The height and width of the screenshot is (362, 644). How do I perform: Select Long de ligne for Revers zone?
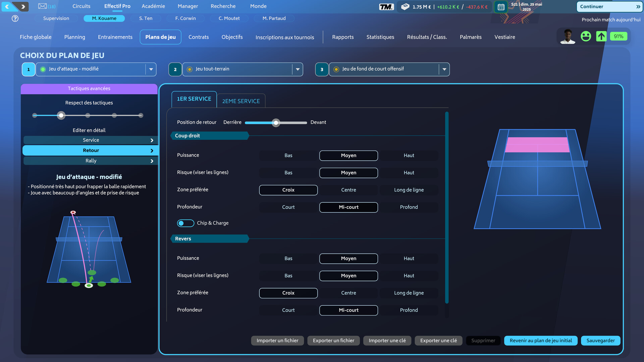coord(409,293)
